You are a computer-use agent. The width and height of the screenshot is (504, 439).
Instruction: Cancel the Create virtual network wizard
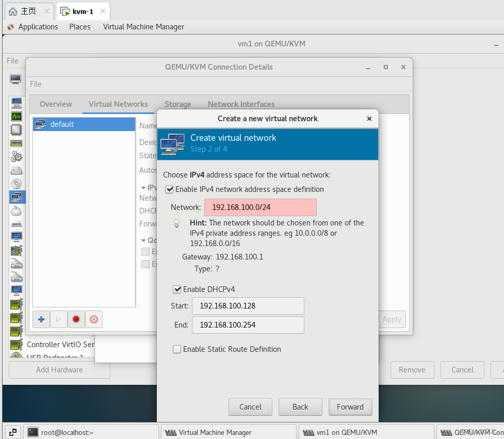(x=250, y=407)
